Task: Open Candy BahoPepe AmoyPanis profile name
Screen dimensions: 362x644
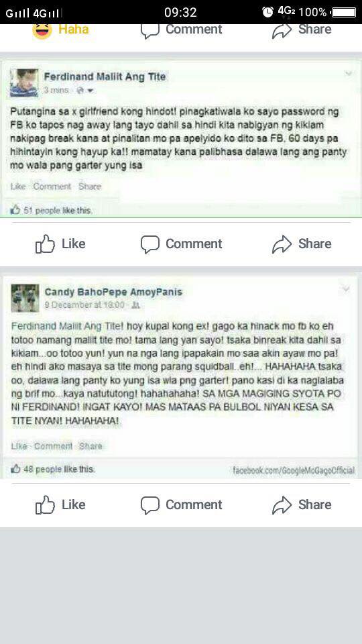Action: click(113, 292)
